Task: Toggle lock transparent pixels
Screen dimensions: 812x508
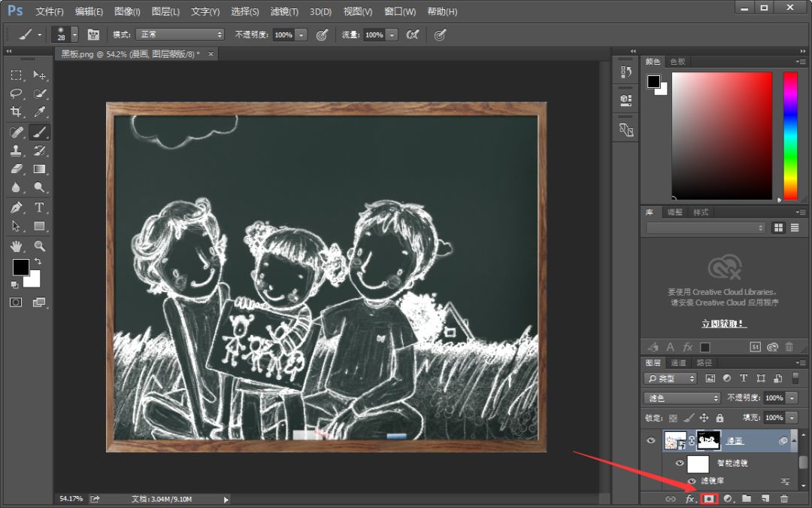Action: click(x=673, y=418)
